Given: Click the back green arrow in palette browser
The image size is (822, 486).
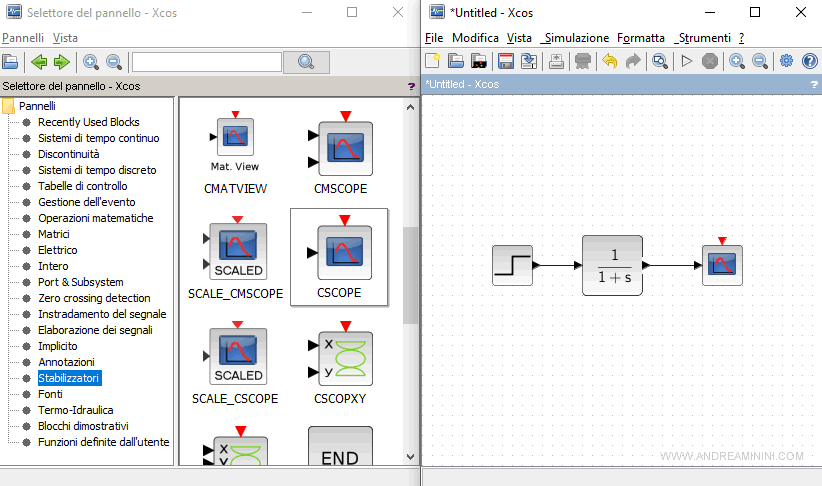Looking at the screenshot, I should click(x=39, y=62).
